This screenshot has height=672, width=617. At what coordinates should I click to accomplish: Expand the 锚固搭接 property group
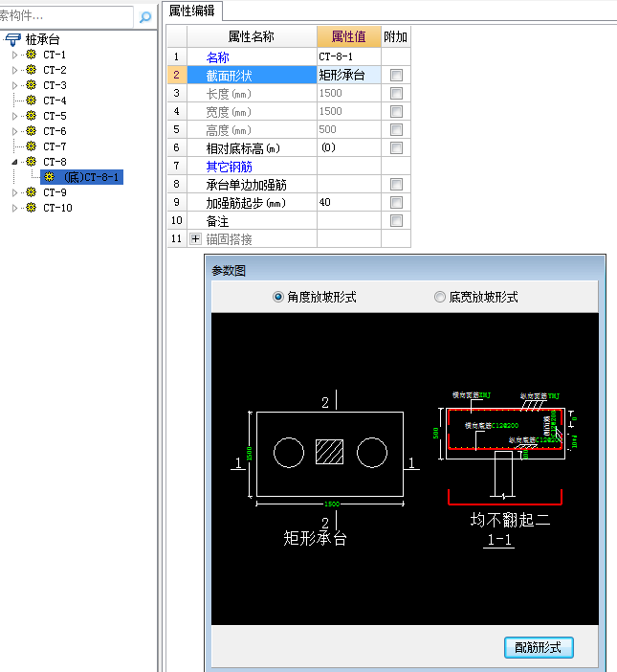[196, 238]
